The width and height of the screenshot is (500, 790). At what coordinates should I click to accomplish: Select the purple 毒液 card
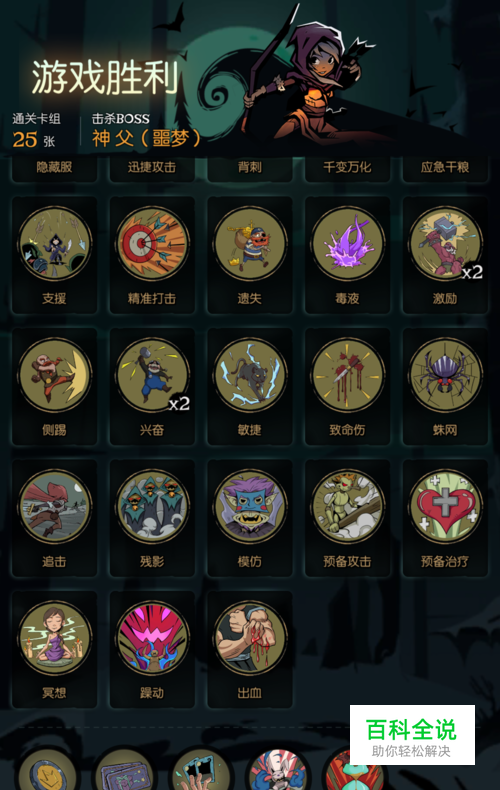[348, 243]
